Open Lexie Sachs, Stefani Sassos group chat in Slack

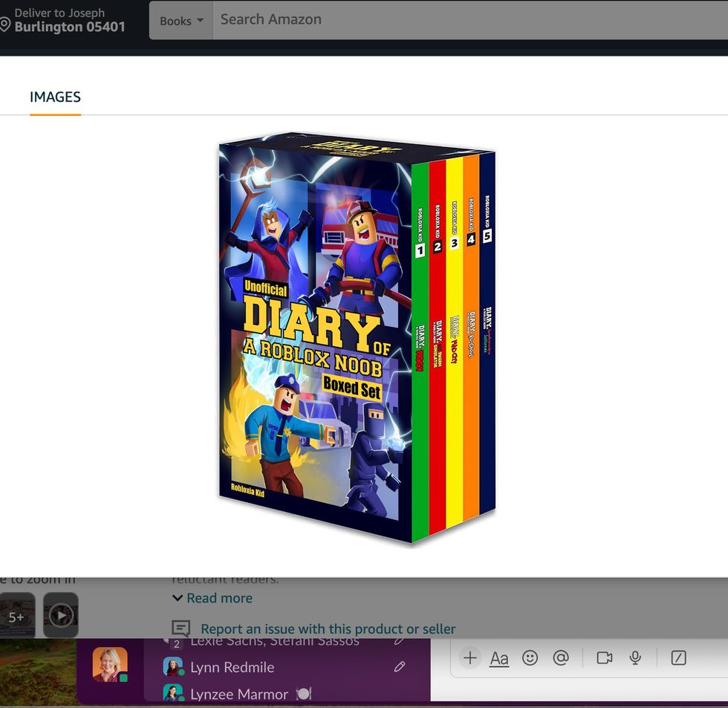(275, 642)
